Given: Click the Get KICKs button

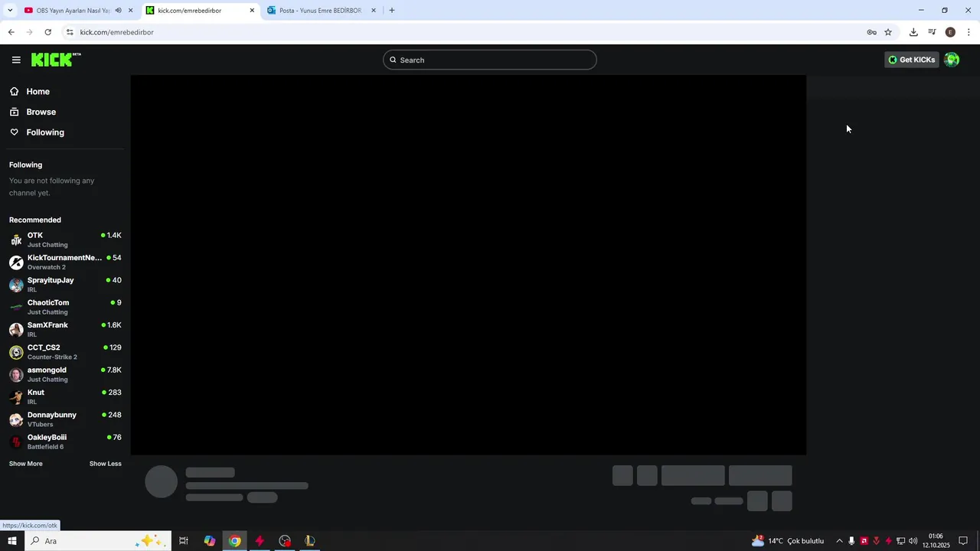Looking at the screenshot, I should click(x=911, y=60).
